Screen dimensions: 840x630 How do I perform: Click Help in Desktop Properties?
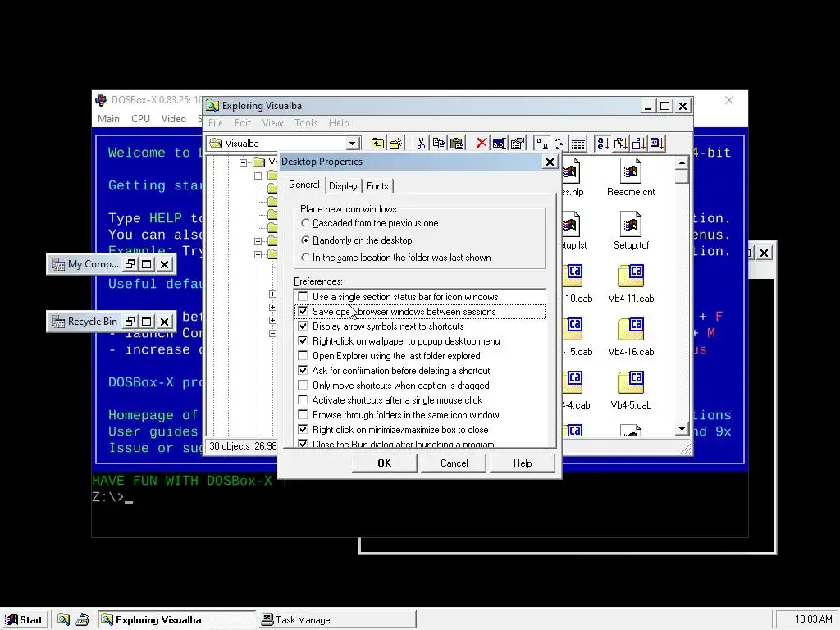point(523,463)
